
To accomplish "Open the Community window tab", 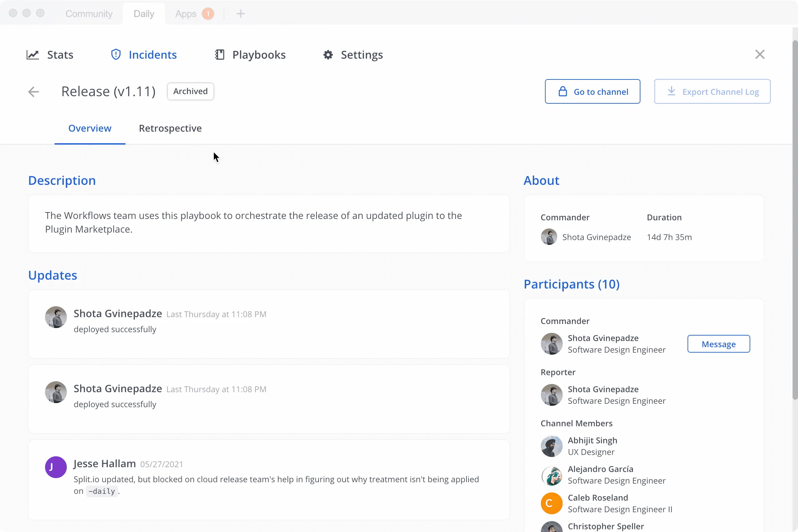I will pos(89,14).
